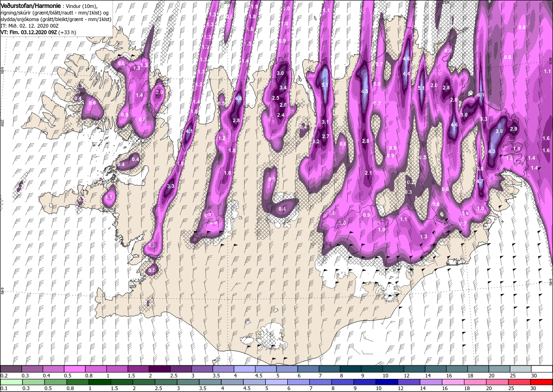Click the 'slydda/snjókoma' legend description line
The width and height of the screenshot is (553, 392).
point(56,19)
